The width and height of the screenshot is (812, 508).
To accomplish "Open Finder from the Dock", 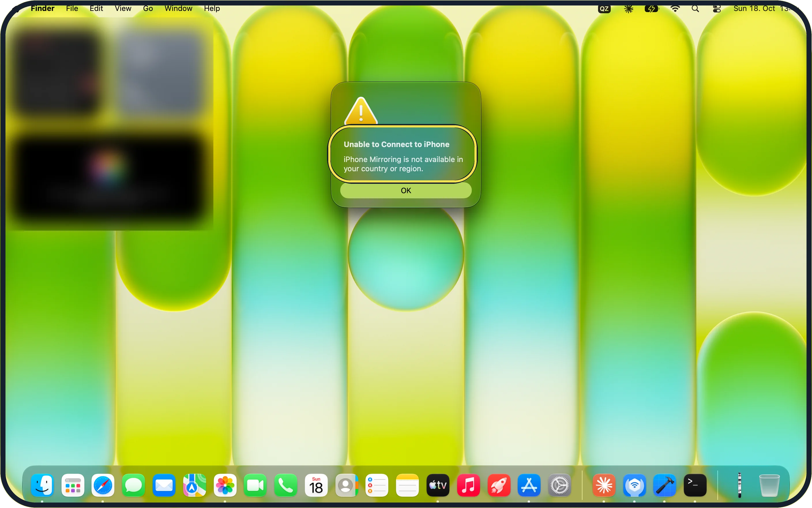I will [42, 485].
